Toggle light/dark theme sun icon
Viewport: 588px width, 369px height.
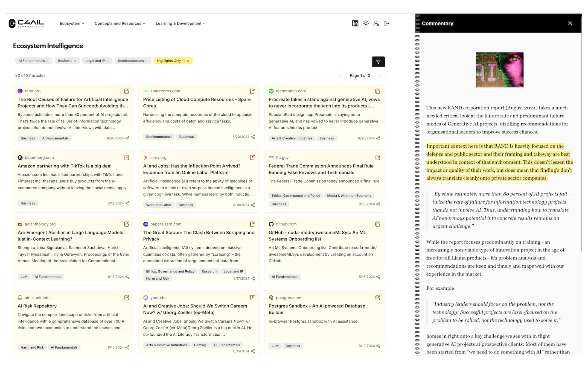366,24
